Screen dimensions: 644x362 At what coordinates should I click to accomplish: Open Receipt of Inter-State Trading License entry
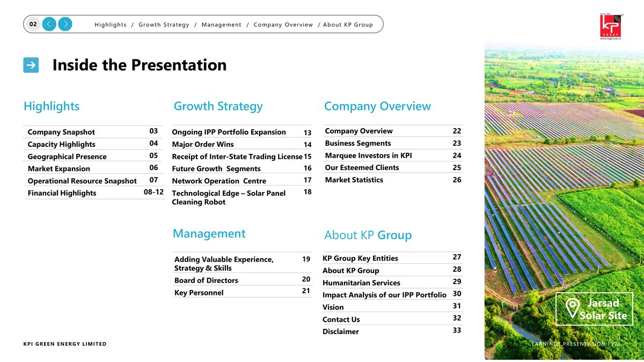coord(237,157)
